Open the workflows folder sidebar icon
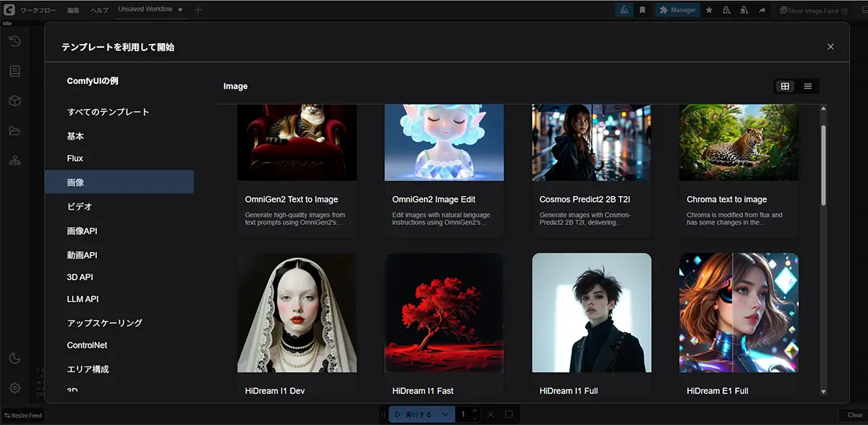The width and height of the screenshot is (868, 425). click(x=14, y=130)
